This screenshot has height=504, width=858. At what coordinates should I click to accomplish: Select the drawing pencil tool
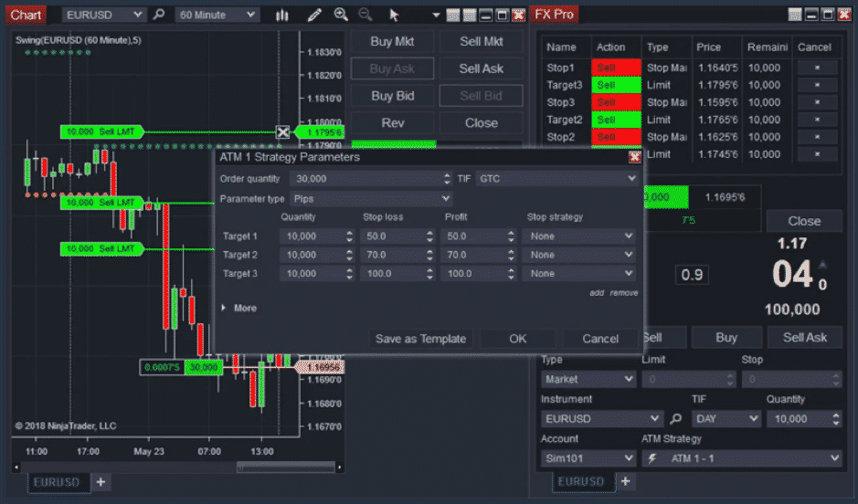pyautogui.click(x=314, y=15)
